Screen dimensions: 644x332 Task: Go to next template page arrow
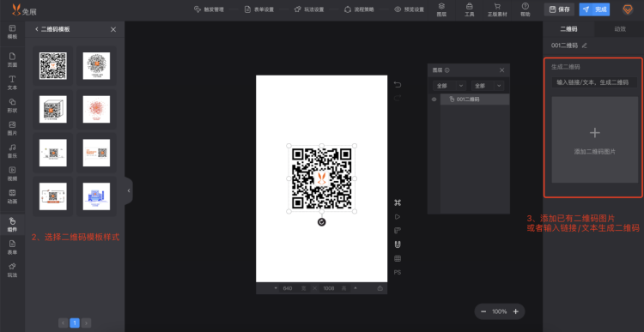point(86,323)
